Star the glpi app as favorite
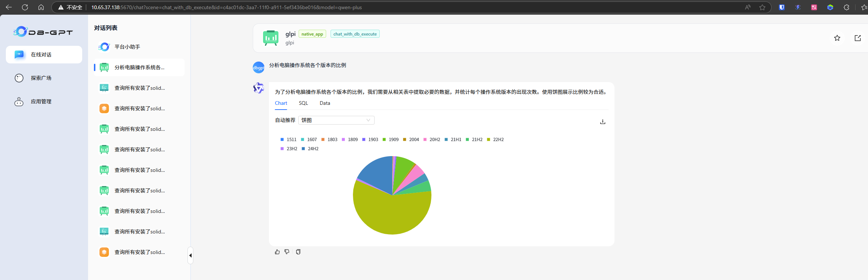 coord(837,38)
